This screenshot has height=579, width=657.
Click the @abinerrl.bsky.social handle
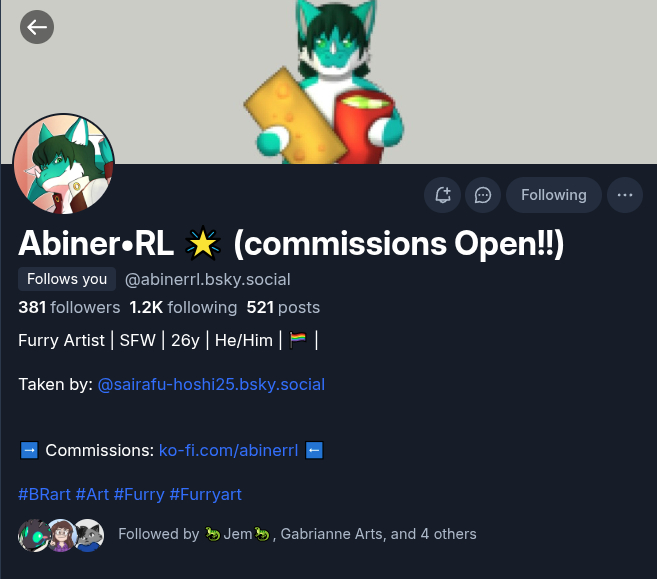point(207,279)
